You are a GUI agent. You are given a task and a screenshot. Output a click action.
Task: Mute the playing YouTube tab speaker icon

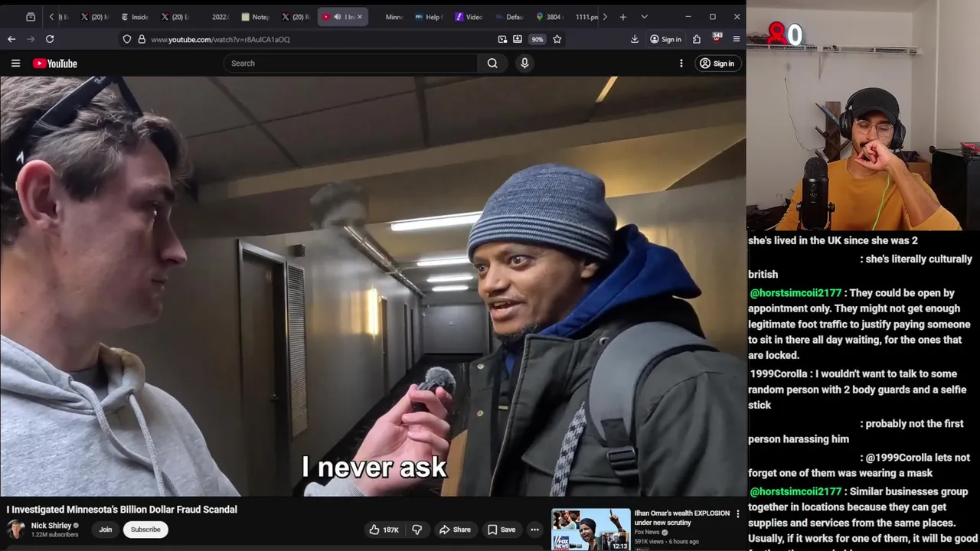338,17
